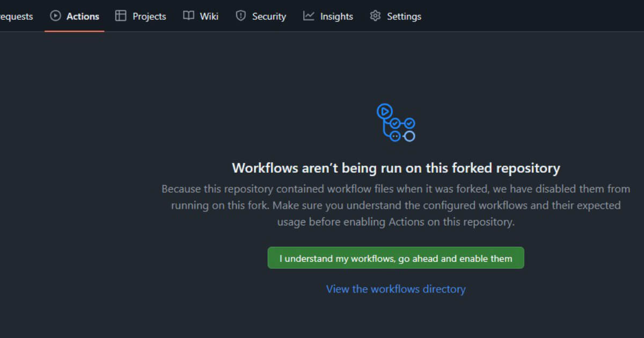Click the Settings gear icon
Screen dimensions: 644x338
375,16
